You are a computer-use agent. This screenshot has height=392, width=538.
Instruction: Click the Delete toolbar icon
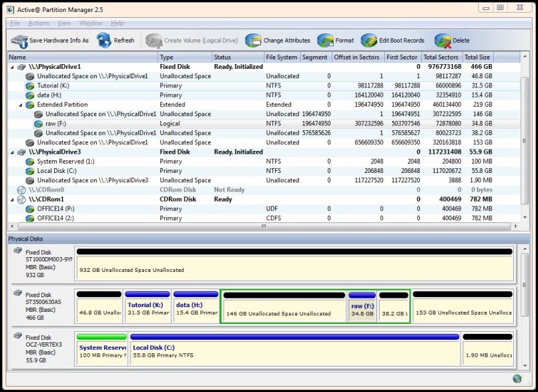pos(443,41)
